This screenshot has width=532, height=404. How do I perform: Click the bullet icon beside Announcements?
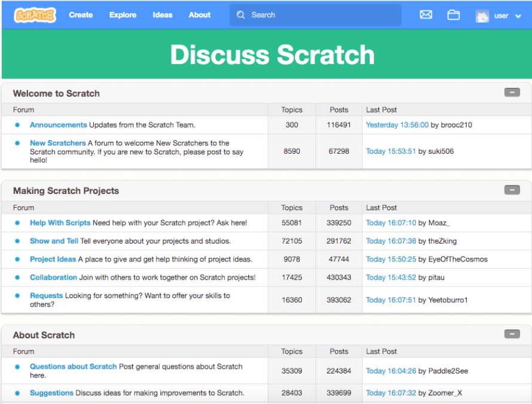pos(17,125)
